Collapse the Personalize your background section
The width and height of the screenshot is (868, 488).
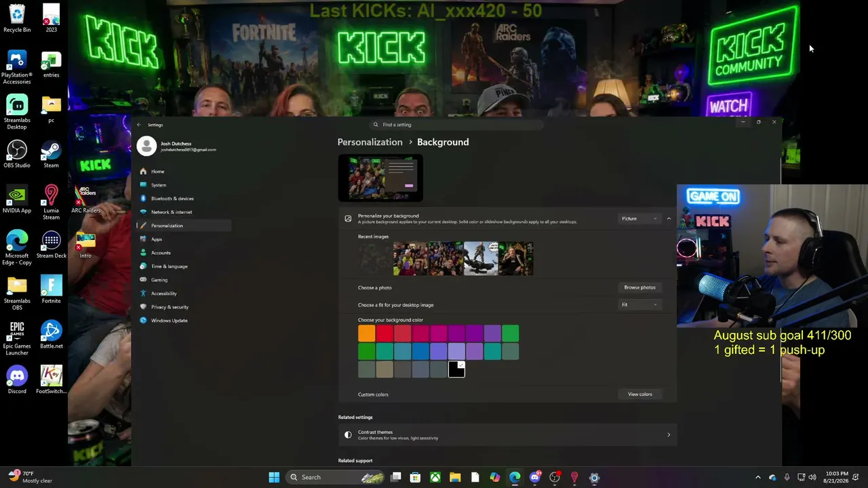coord(669,219)
